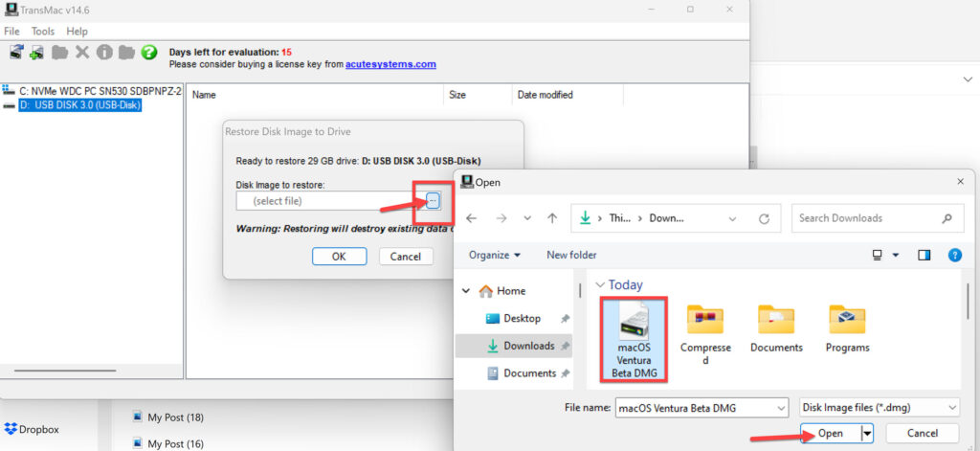980x451 pixels.
Task: Click the gray info toolbar icon
Action: click(x=104, y=53)
